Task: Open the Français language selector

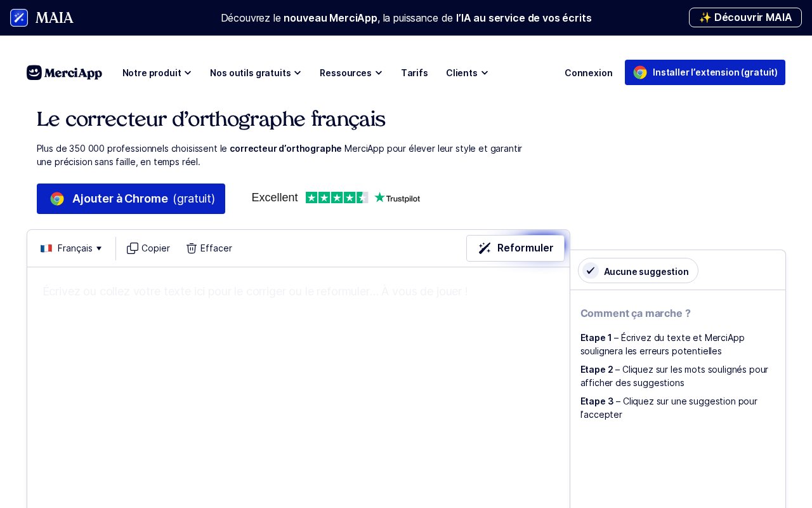Action: click(x=71, y=248)
